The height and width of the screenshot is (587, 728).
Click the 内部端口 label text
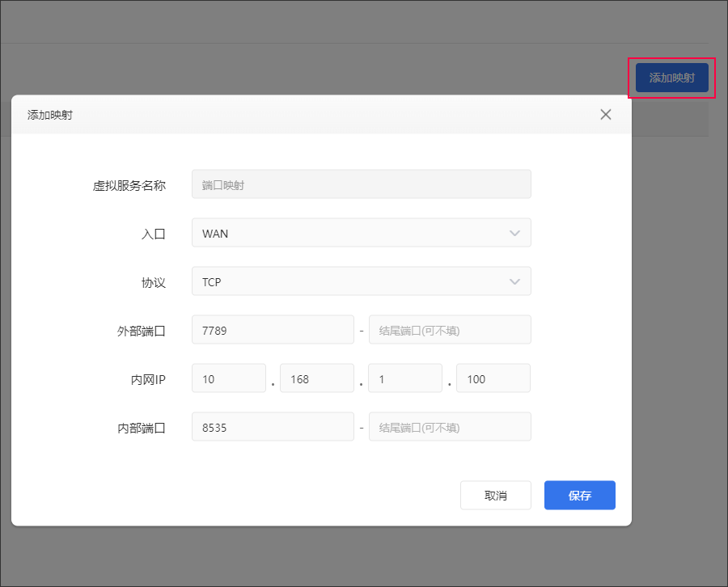(x=141, y=429)
